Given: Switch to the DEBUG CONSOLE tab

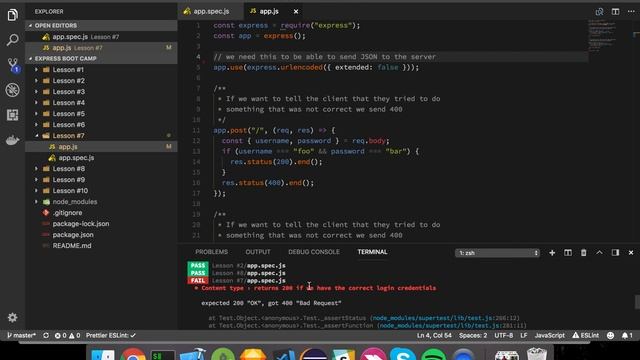Looking at the screenshot, I should click(x=314, y=252).
